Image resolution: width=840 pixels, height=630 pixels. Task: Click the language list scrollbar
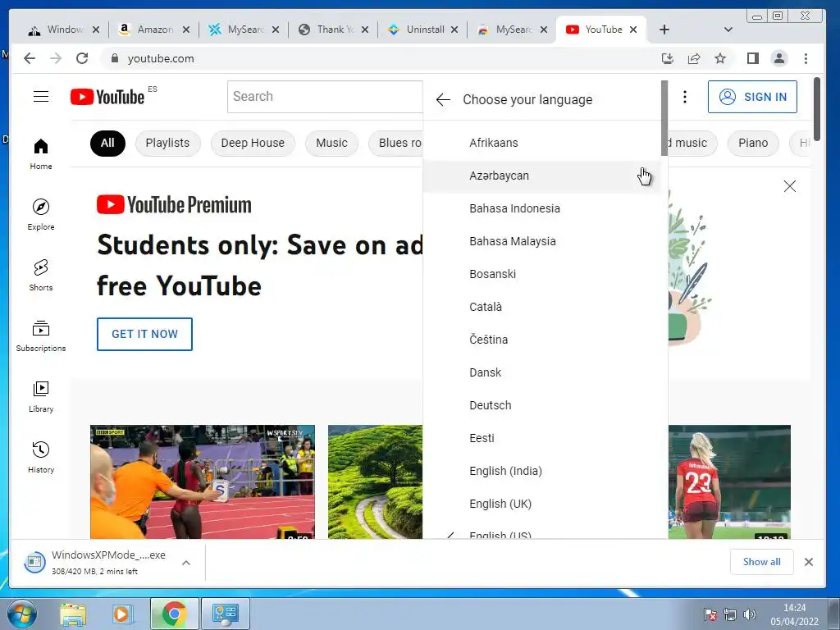664,118
